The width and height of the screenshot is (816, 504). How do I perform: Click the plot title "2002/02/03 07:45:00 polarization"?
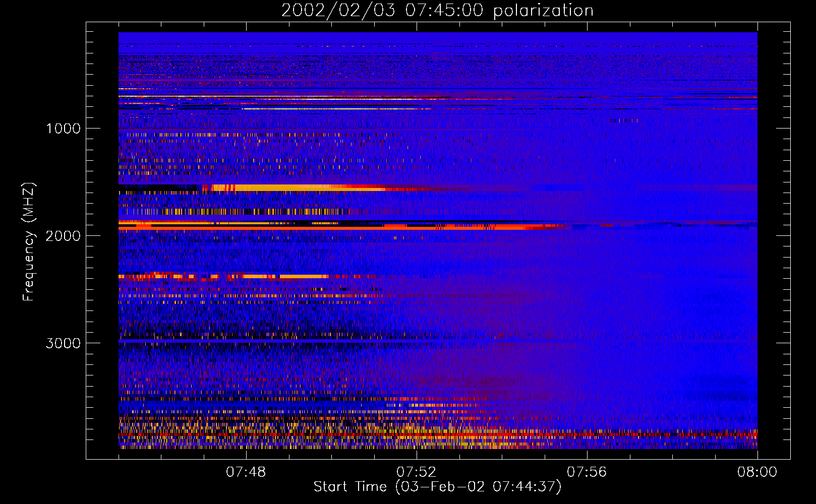[x=437, y=10]
